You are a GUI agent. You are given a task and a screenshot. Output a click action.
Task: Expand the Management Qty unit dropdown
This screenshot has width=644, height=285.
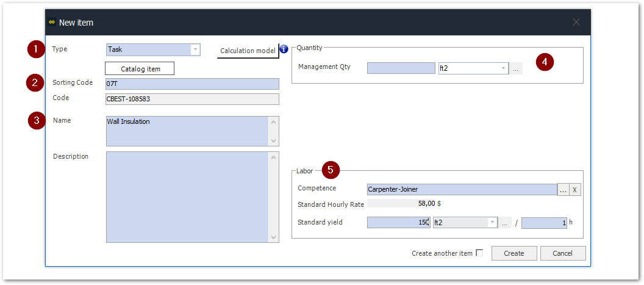(x=504, y=68)
